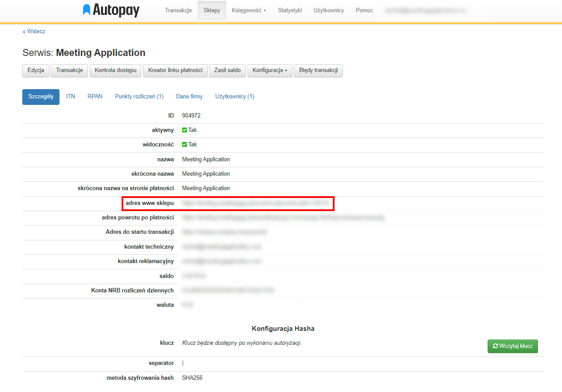The width and height of the screenshot is (562, 392).
Task: Click the Transakcje service button
Action: pyautogui.click(x=70, y=70)
